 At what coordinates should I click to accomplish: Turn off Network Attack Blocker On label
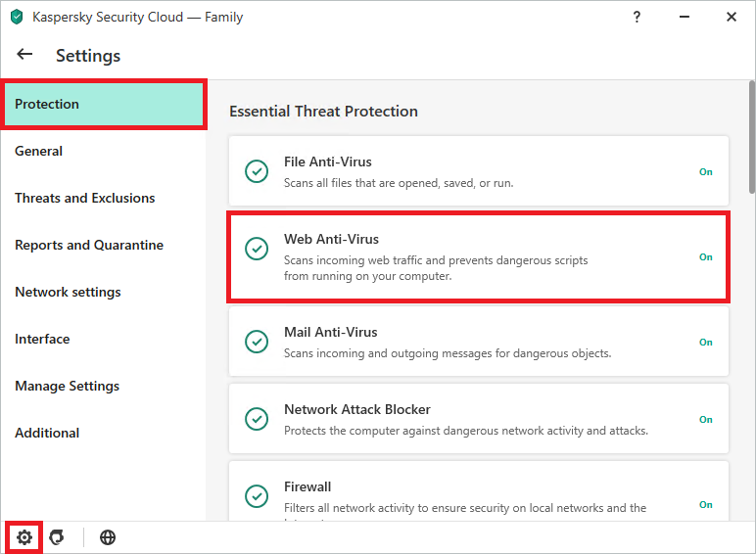(x=706, y=420)
